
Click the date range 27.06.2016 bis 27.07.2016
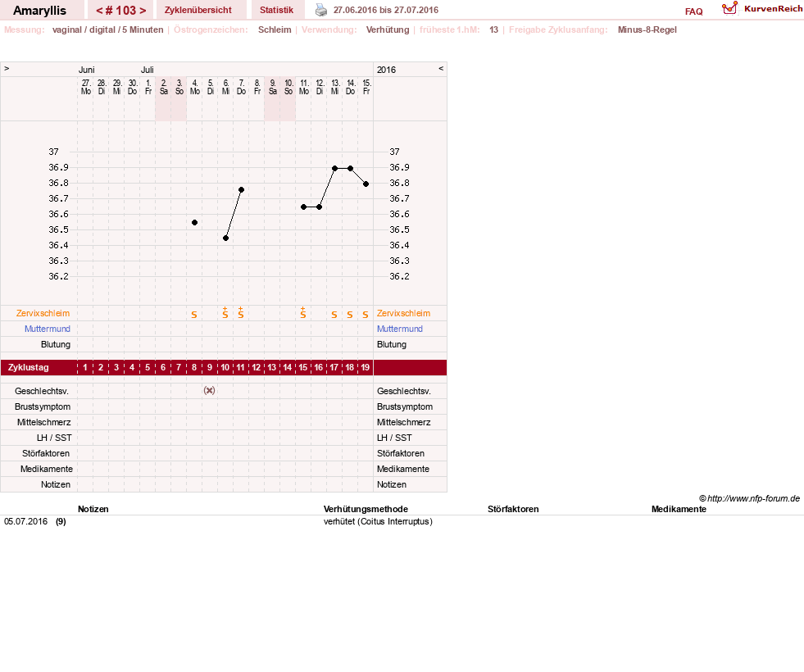pos(386,11)
